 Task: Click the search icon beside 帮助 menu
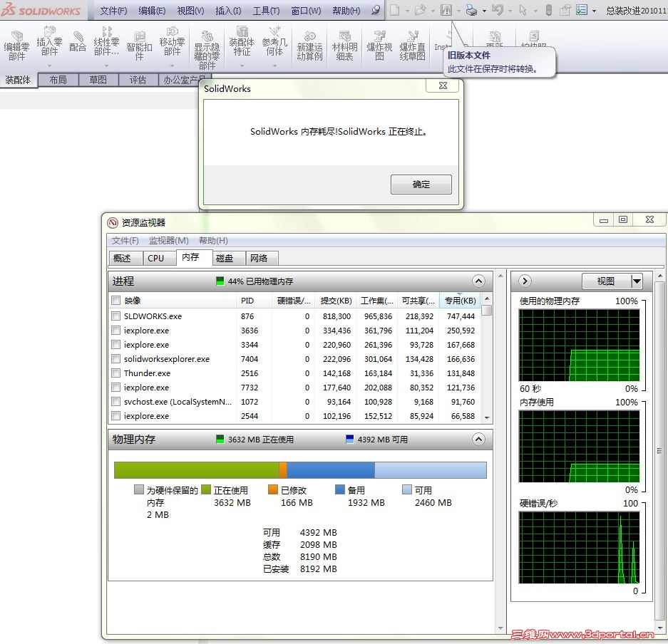375,10
